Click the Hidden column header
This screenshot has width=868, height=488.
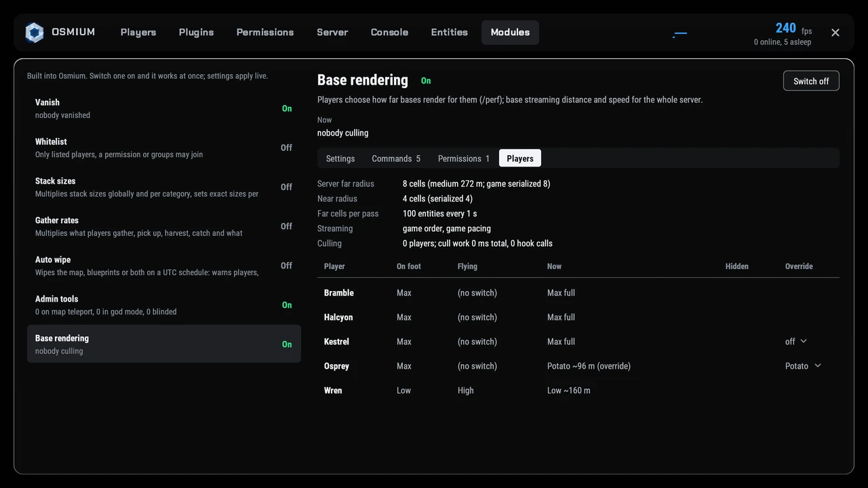point(737,266)
